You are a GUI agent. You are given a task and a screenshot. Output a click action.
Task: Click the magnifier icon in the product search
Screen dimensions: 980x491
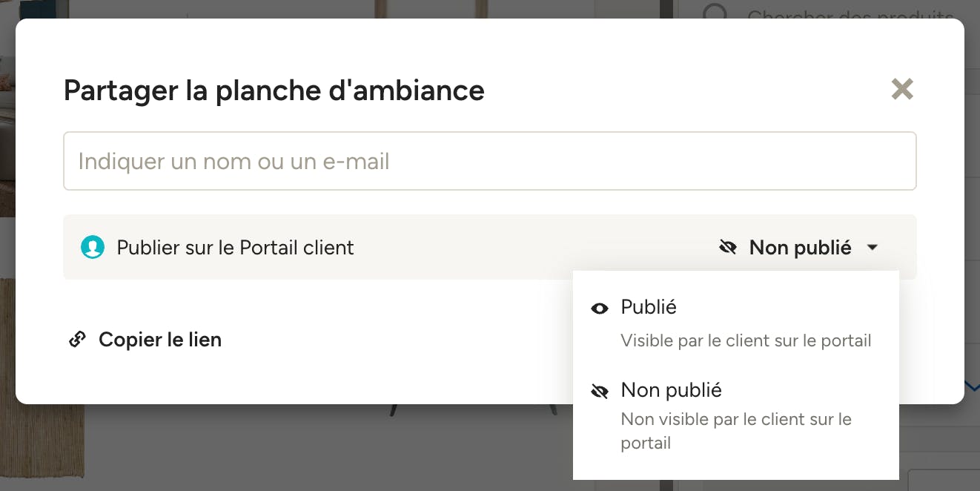(715, 13)
